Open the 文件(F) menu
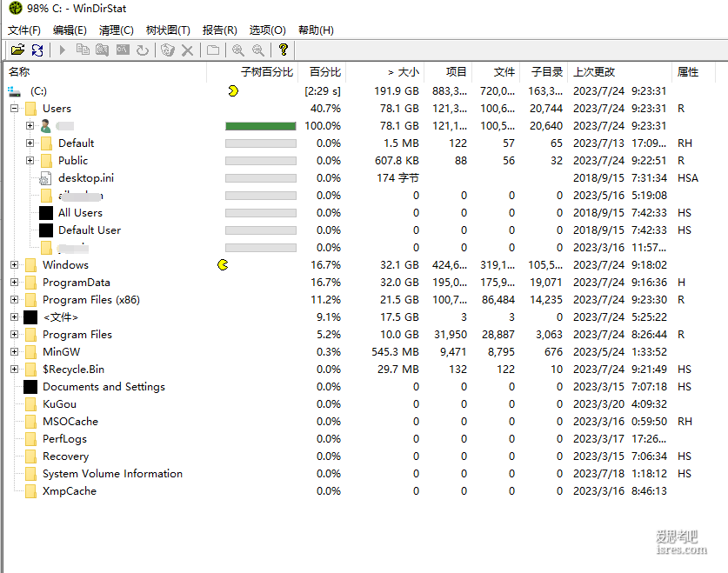This screenshot has height=573, width=728. pyautogui.click(x=24, y=30)
